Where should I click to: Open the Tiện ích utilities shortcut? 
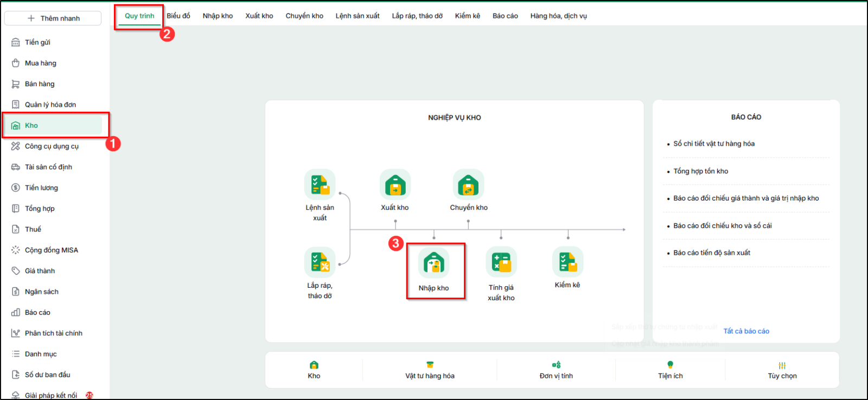[671, 370]
